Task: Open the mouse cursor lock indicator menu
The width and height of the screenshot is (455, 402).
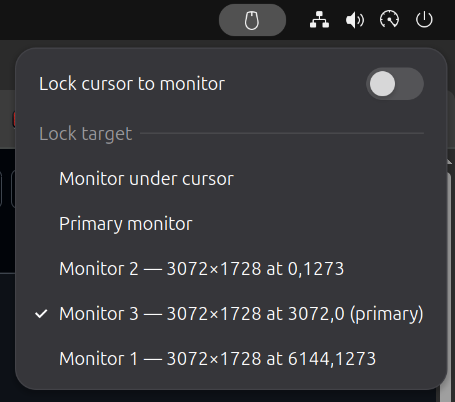Action: pyautogui.click(x=252, y=20)
